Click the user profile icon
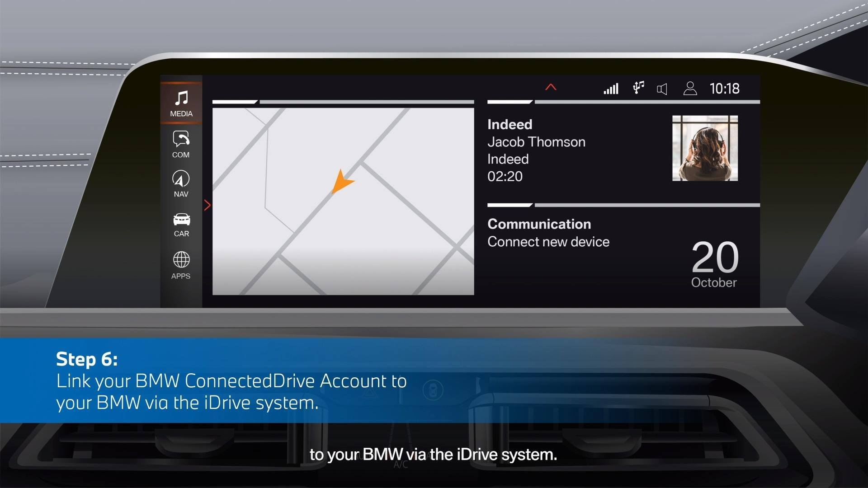The width and height of the screenshot is (868, 488). [690, 88]
